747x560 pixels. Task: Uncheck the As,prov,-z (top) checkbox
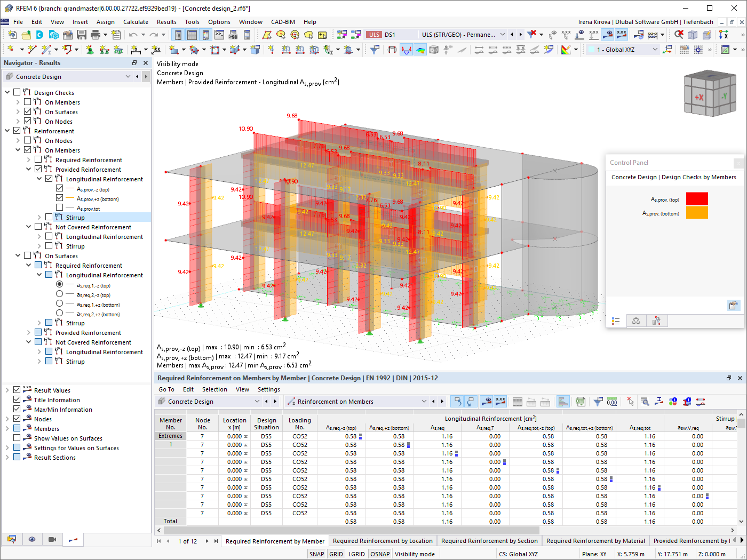(x=60, y=188)
